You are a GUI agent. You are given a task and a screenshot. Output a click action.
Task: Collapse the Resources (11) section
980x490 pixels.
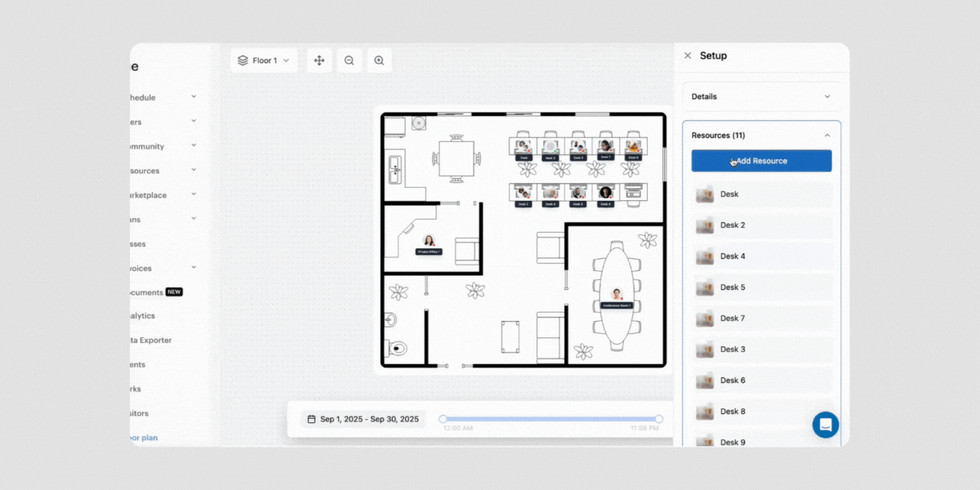(826, 135)
